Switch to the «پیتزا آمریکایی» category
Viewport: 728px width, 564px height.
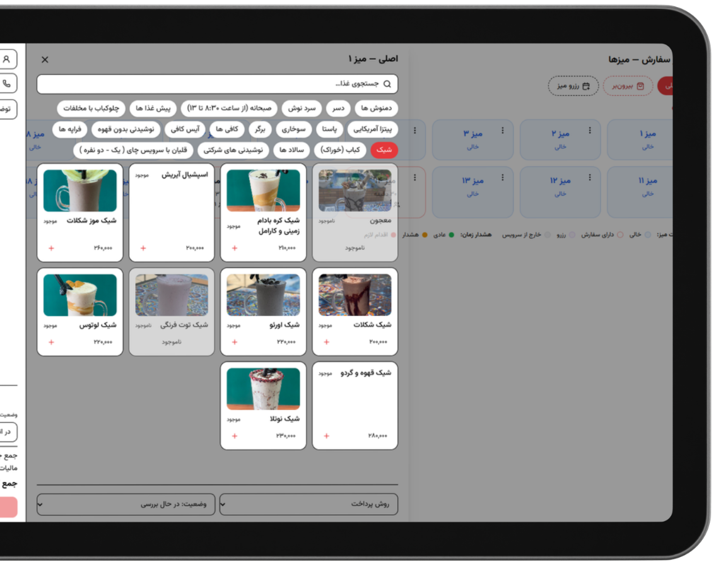[373, 129]
